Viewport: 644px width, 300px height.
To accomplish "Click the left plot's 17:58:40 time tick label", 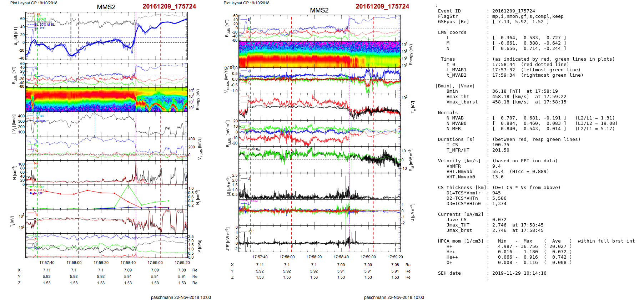I will tap(128, 263).
